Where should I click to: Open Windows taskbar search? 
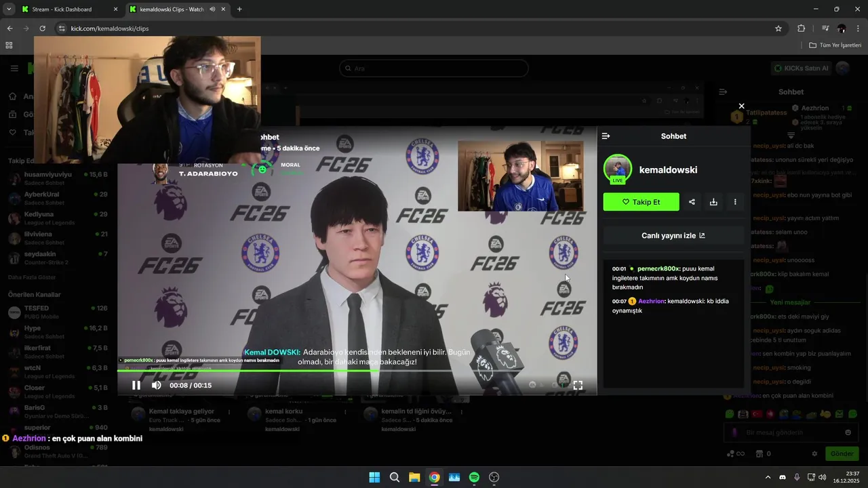pos(394,477)
